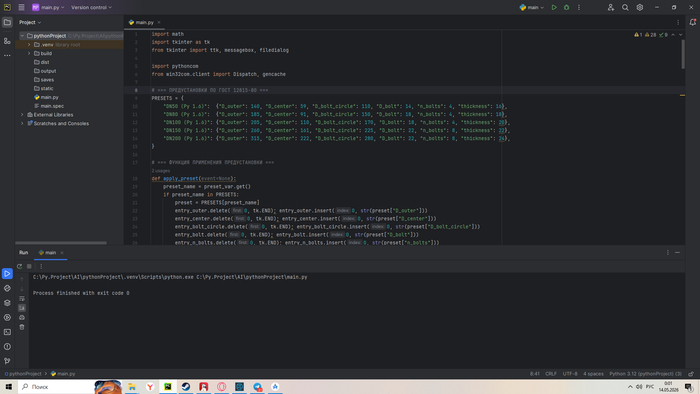
Task: Close the main run tab
Action: [x=62, y=253]
